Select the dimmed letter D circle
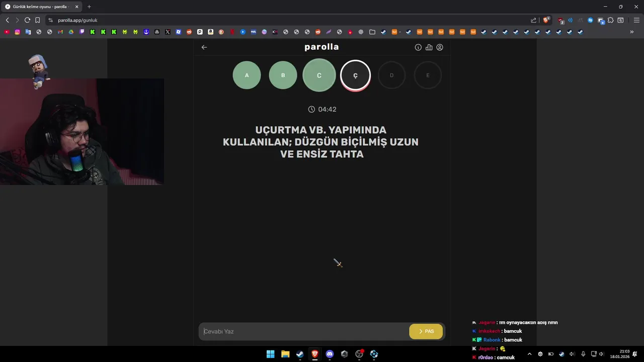 391,75
